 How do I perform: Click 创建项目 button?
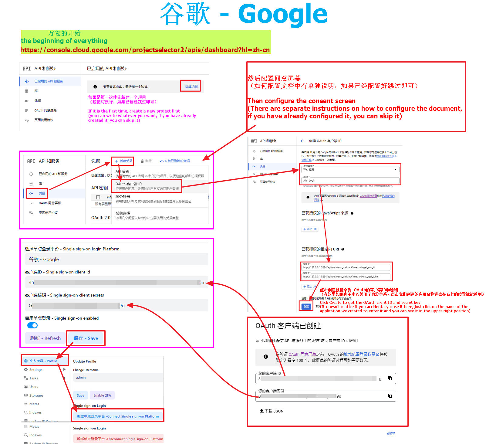(x=191, y=86)
